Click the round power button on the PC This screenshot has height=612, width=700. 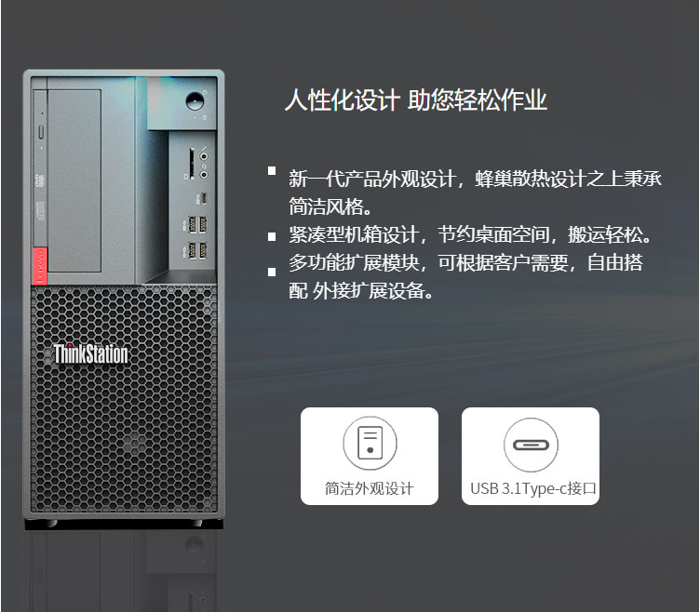point(195,100)
